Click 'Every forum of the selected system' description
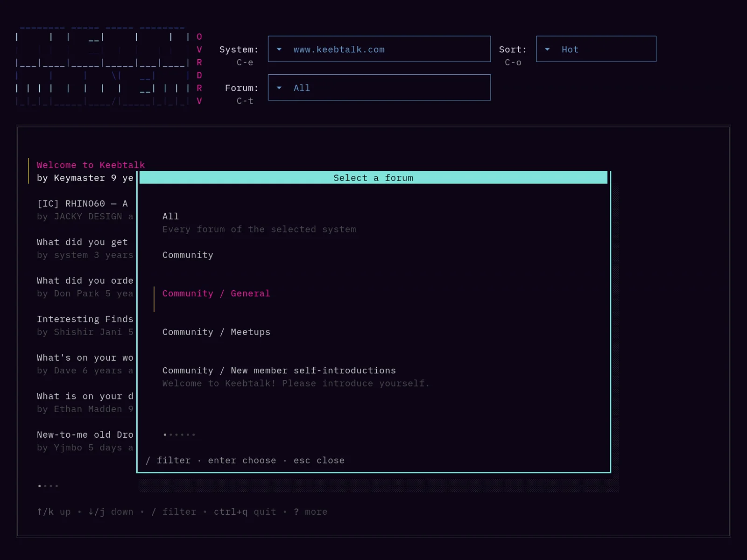Image resolution: width=747 pixels, height=560 pixels. point(259,229)
